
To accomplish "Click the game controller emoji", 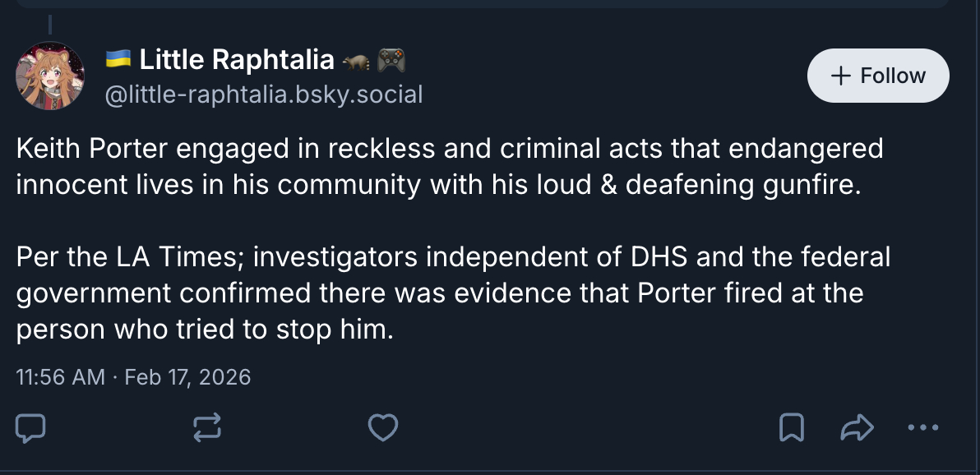I will [391, 60].
